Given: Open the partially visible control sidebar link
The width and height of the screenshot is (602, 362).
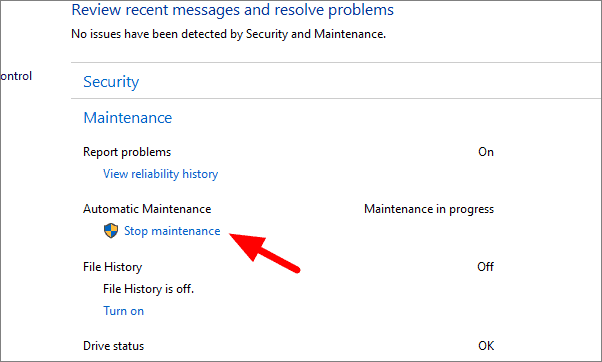Looking at the screenshot, I should pyautogui.click(x=16, y=76).
